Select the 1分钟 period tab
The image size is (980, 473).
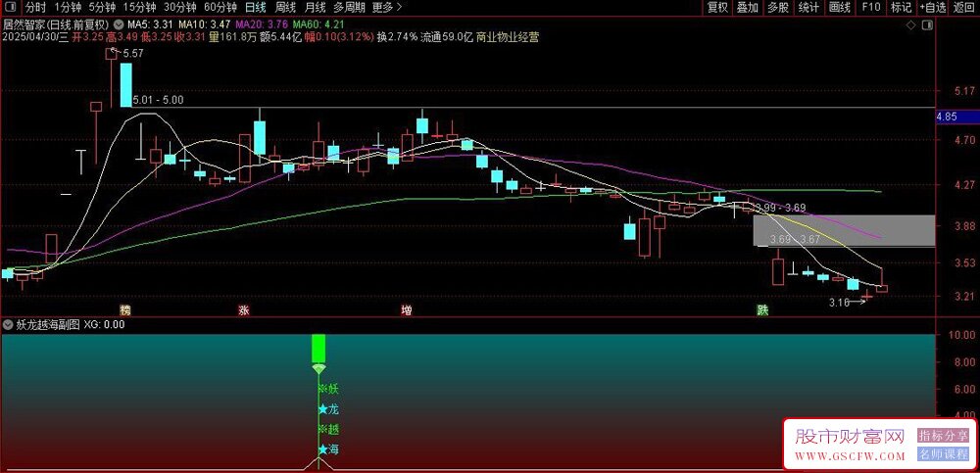pyautogui.click(x=67, y=8)
